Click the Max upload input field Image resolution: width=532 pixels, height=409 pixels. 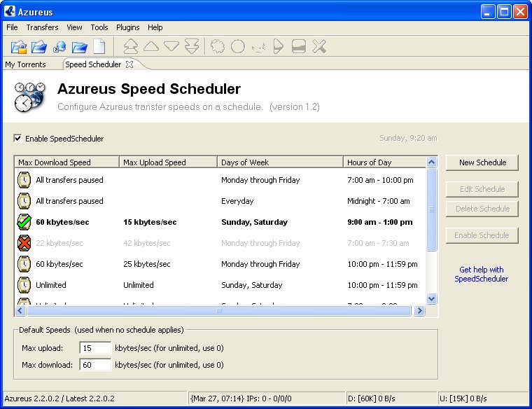[x=95, y=348]
